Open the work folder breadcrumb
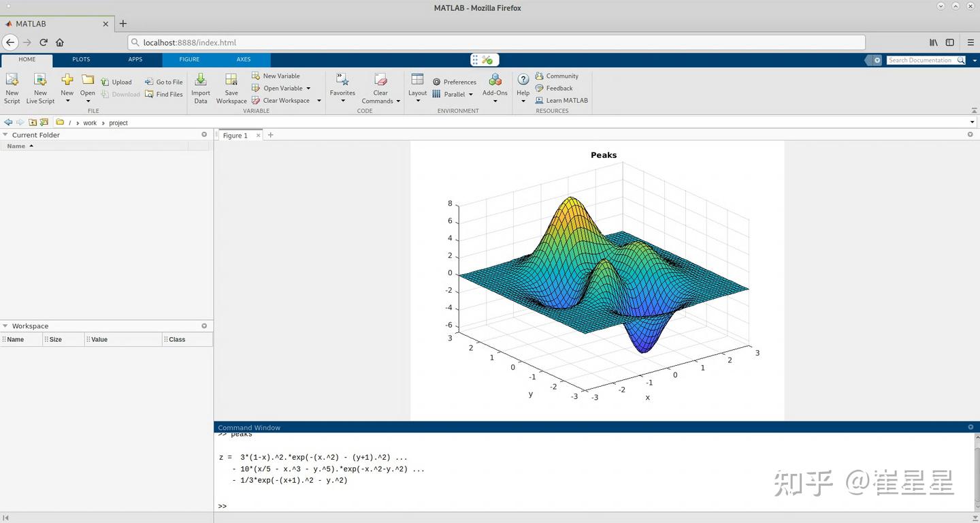The width and height of the screenshot is (980, 523). (90, 123)
